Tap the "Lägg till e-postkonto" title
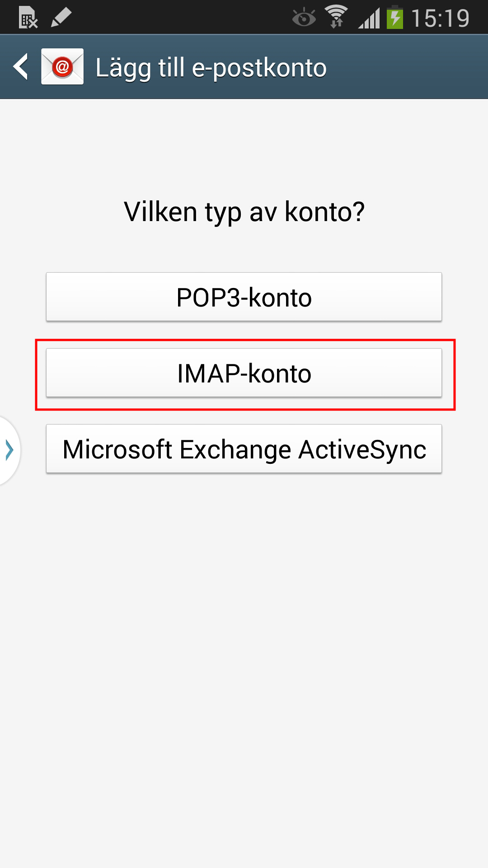The height and width of the screenshot is (868, 488). (211, 68)
